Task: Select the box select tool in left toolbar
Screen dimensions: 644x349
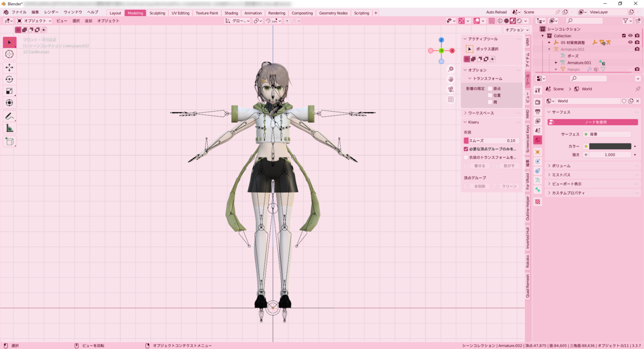Action: 10,42
